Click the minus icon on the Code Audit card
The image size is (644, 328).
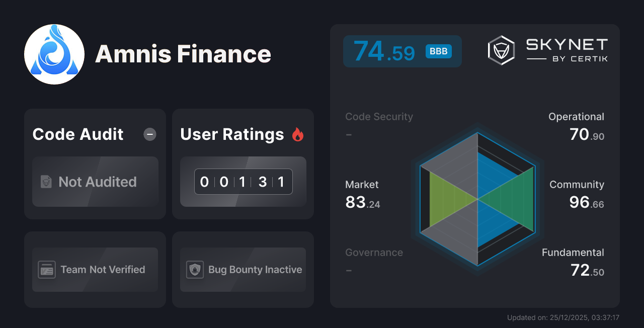[149, 134]
